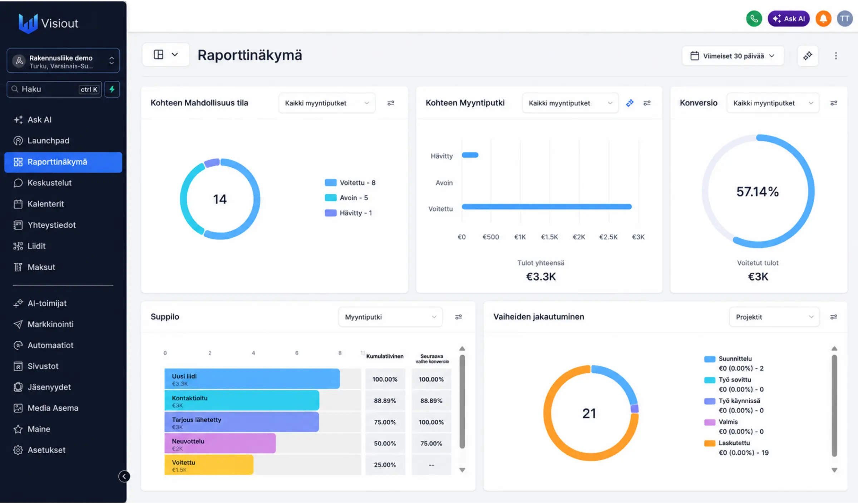Open Media Asema in the sidebar

coord(63,408)
